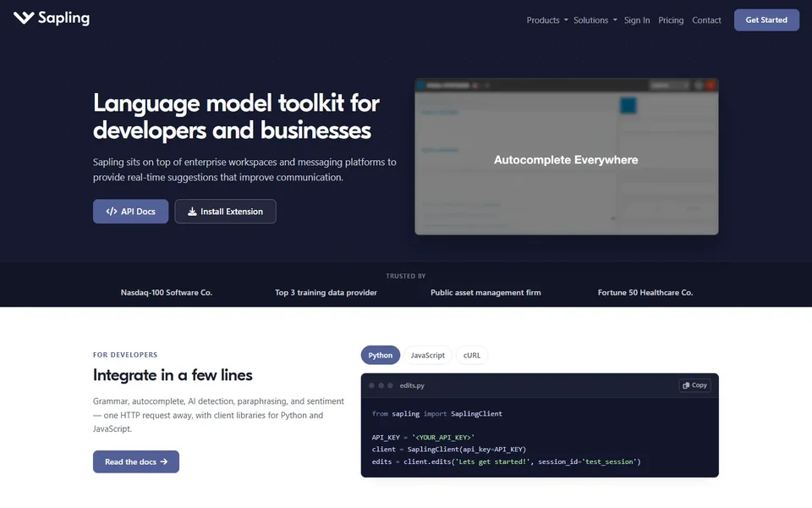Click the Fortune 50 Healthcare Co. text
This screenshot has height=508, width=812.
click(645, 292)
